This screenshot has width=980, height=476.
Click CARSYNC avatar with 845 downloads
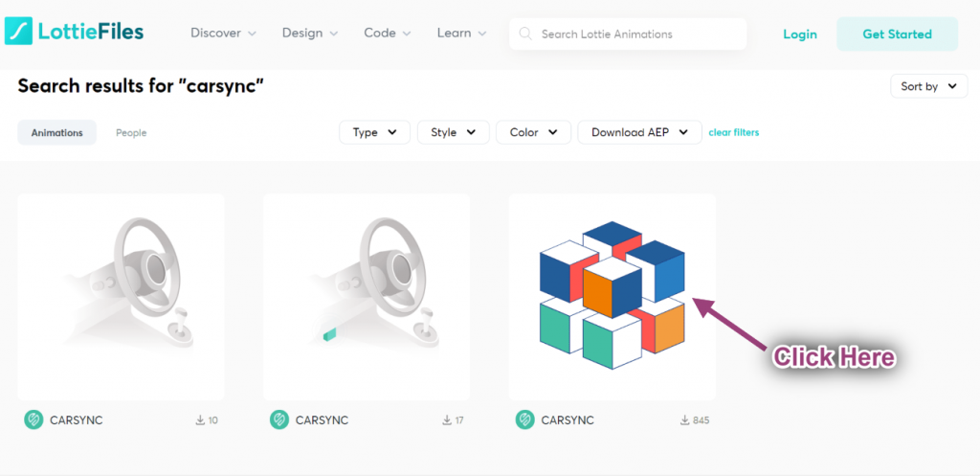coord(525,419)
